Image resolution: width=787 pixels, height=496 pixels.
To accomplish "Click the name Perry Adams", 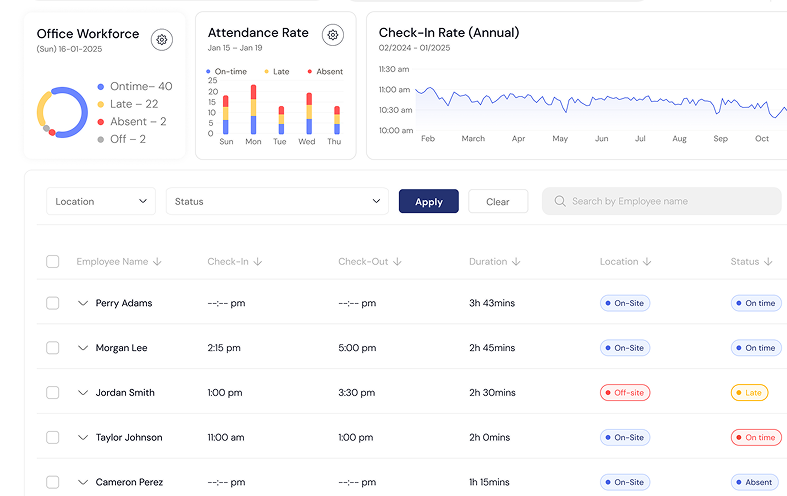I will click(x=124, y=303).
